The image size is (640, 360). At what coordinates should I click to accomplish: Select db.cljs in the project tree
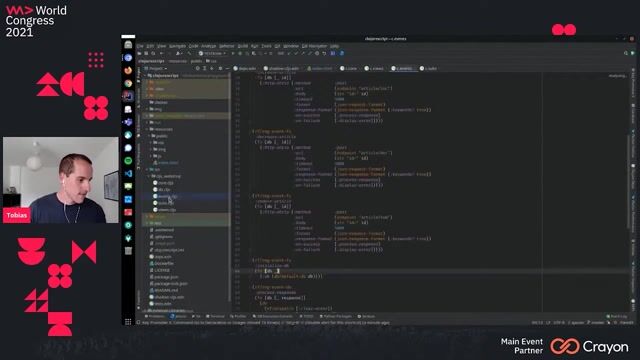pos(162,189)
